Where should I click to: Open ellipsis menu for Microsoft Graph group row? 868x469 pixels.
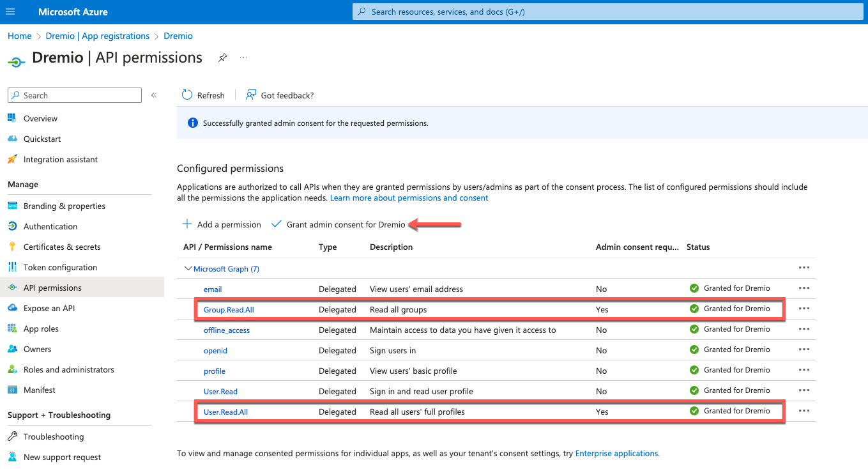point(803,269)
